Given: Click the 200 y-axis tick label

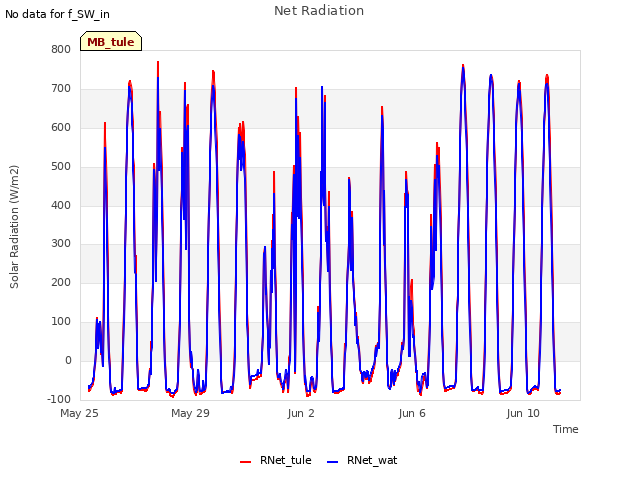Looking at the screenshot, I should pyautogui.click(x=61, y=282).
